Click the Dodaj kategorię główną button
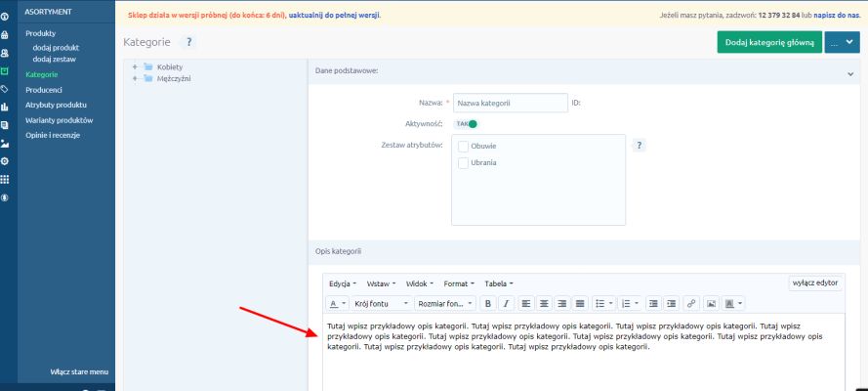The image size is (868, 391). tap(768, 43)
